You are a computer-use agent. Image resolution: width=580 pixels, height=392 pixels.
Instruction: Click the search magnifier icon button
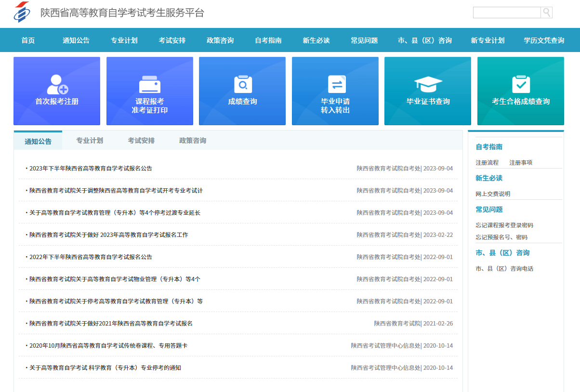point(546,13)
